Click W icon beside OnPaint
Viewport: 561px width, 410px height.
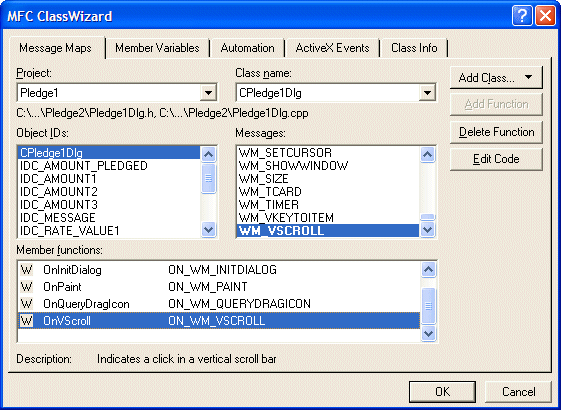(26, 287)
